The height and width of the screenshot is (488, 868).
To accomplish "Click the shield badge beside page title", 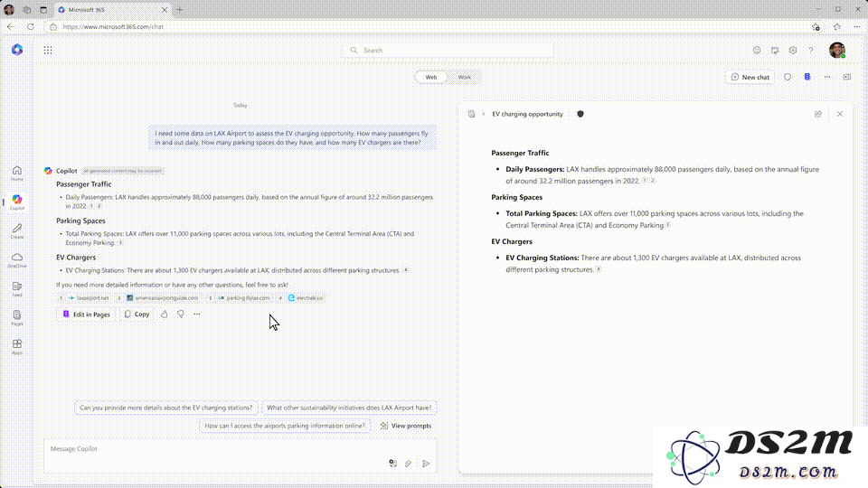I will coord(580,114).
